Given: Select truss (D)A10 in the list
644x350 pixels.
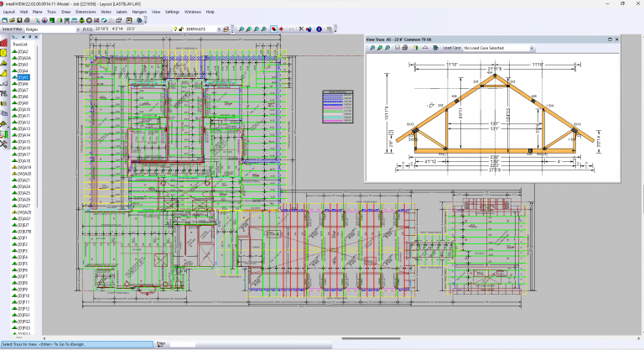Looking at the screenshot, I should point(21,109).
